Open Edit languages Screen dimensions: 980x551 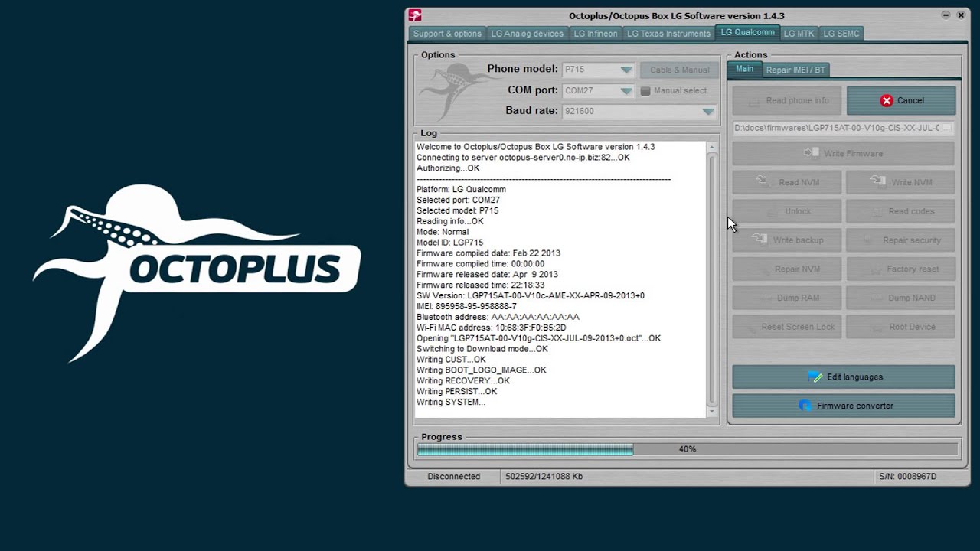click(844, 377)
